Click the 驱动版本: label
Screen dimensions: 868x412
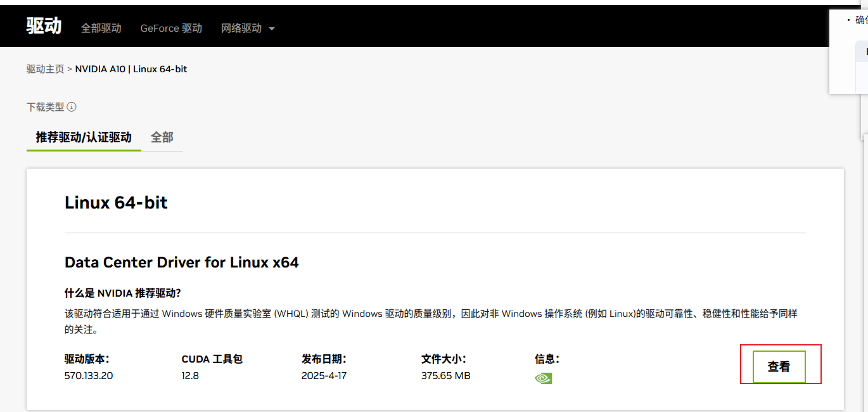(x=87, y=359)
